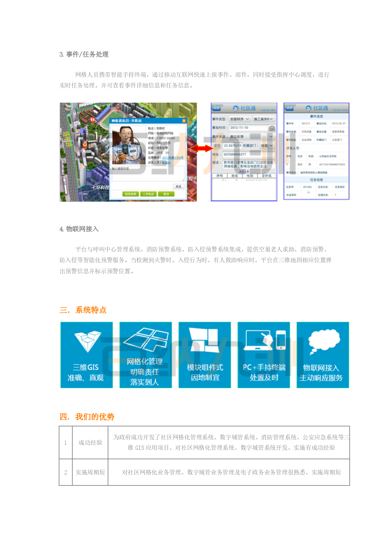Click the 公安部门 department value

pos(336,140)
